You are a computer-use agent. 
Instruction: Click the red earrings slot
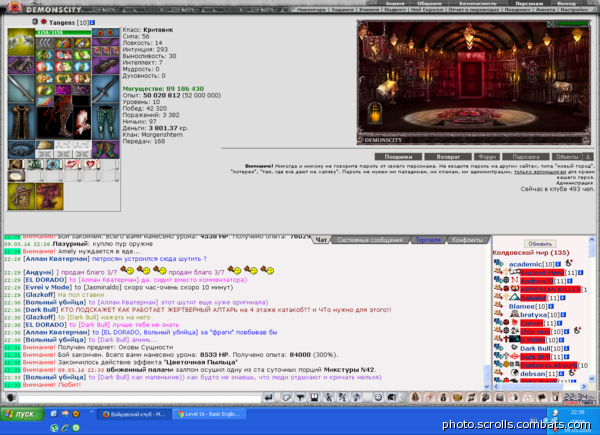(106, 33)
